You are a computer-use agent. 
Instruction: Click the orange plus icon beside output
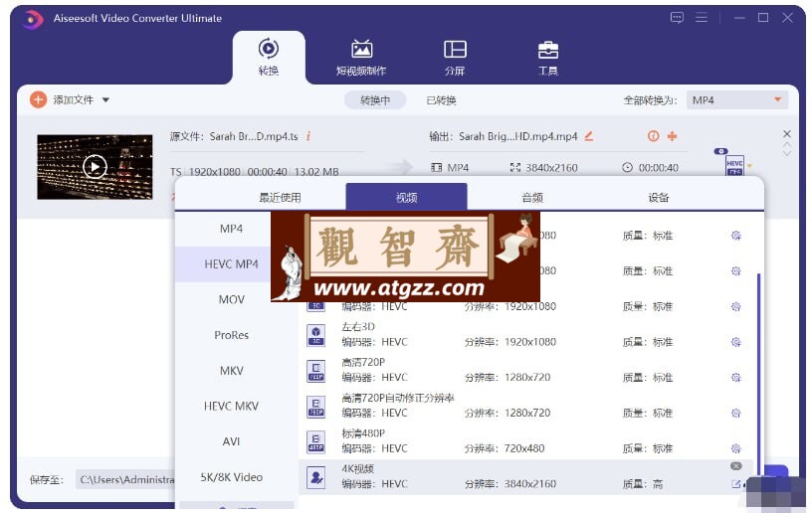pos(672,136)
